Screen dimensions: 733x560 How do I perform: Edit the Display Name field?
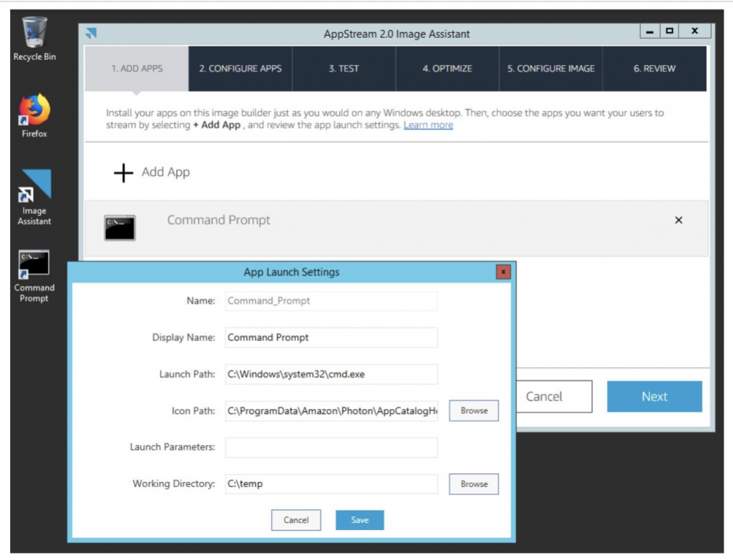331,337
